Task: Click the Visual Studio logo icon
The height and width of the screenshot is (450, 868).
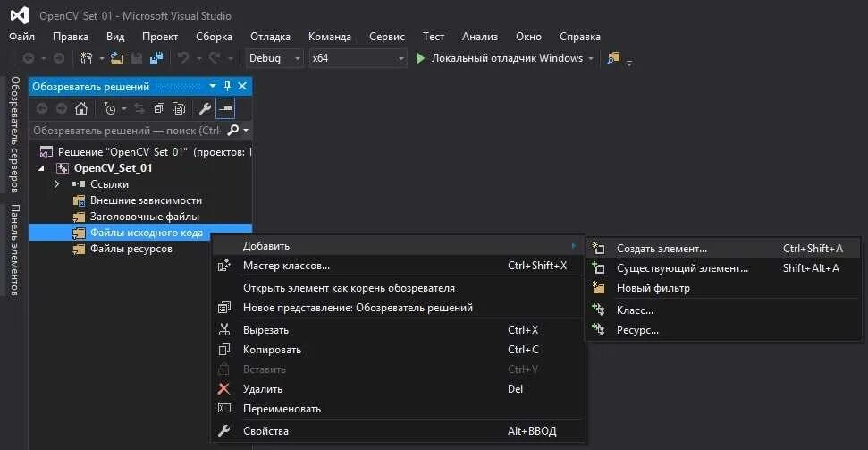Action: [x=20, y=15]
